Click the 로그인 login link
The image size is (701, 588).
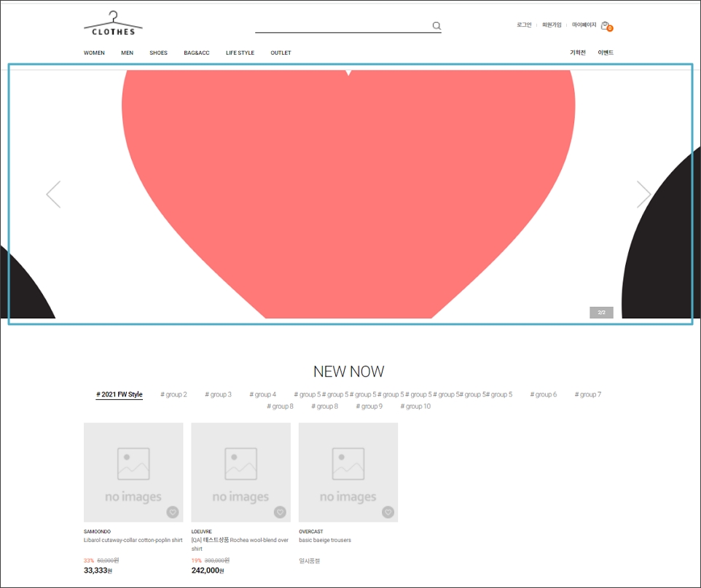[x=524, y=25]
